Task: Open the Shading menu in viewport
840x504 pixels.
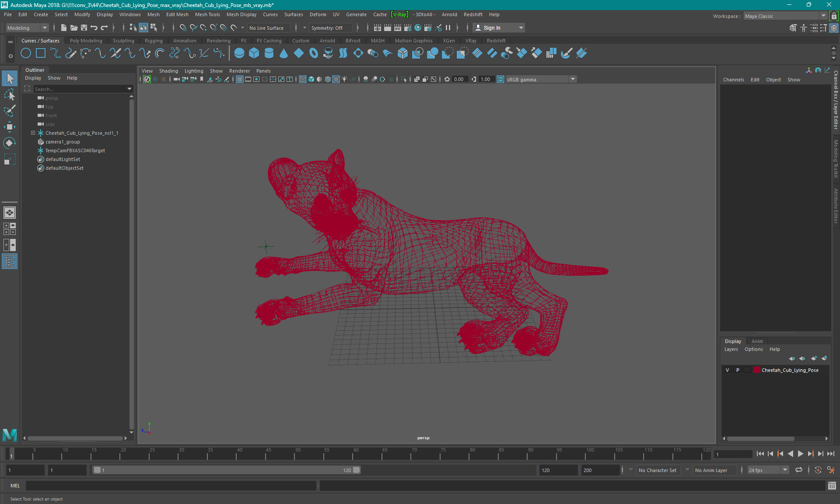Action: [x=168, y=70]
